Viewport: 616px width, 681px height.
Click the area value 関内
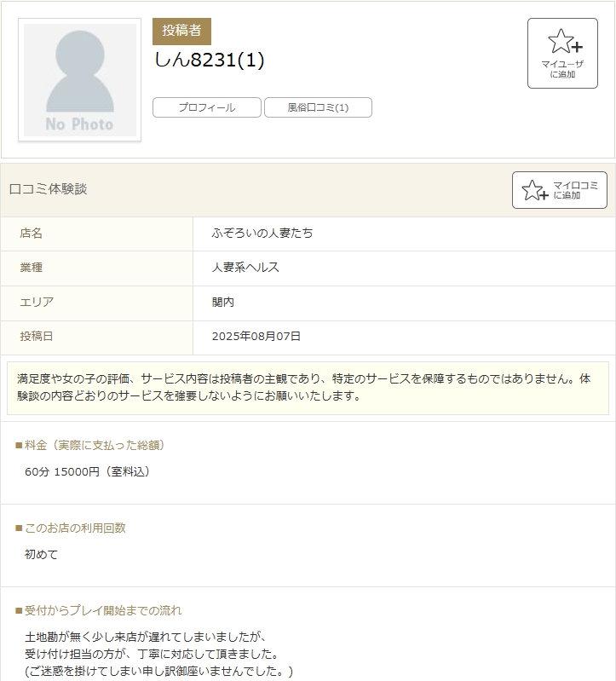coord(222,302)
